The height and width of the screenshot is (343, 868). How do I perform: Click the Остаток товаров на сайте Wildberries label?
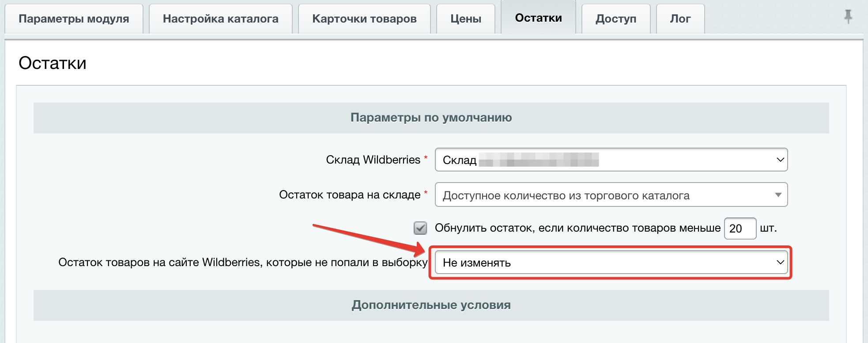point(243,263)
